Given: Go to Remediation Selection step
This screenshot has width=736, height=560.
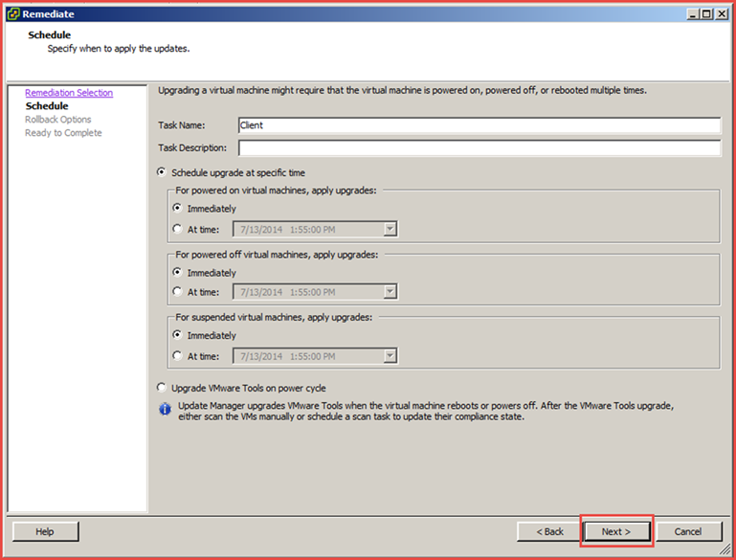Looking at the screenshot, I should (x=69, y=93).
